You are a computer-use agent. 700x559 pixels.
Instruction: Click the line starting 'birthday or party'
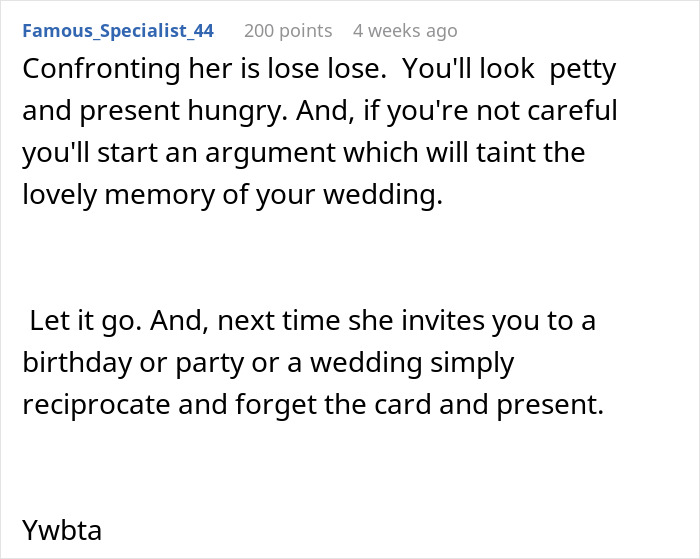point(267,364)
